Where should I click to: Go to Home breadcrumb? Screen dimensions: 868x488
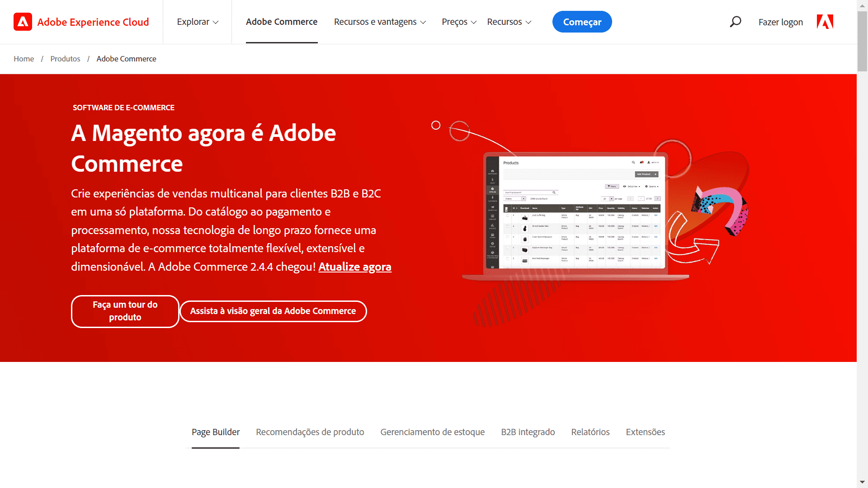pos(24,59)
